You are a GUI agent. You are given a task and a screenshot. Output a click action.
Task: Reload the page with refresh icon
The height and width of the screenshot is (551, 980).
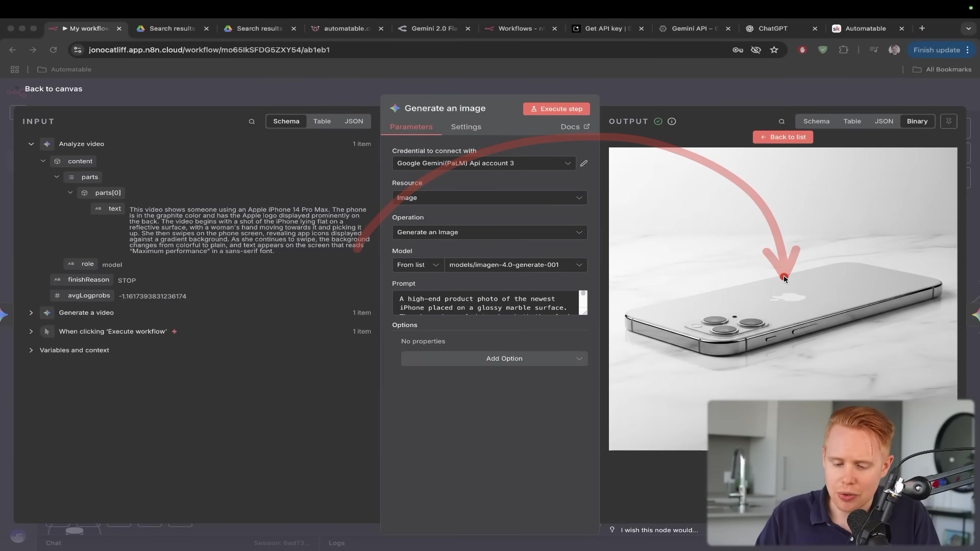tap(53, 50)
